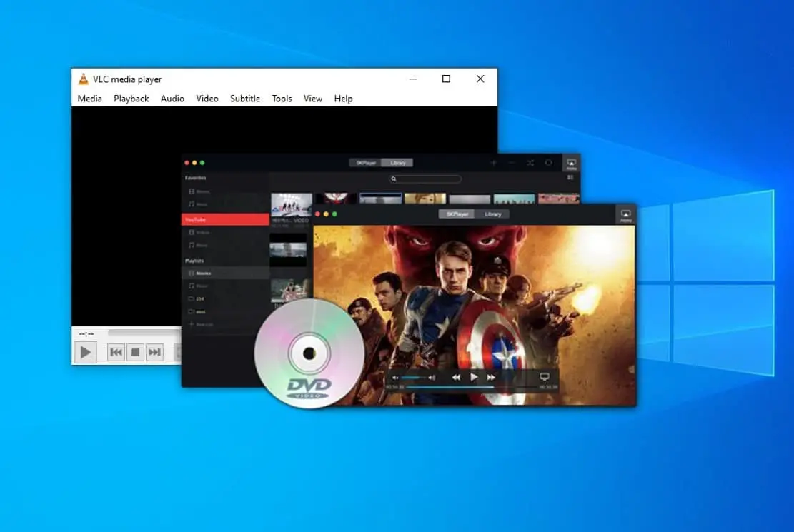The width and height of the screenshot is (794, 532).
Task: Click the AirPlay icon in front player window
Action: [626, 215]
